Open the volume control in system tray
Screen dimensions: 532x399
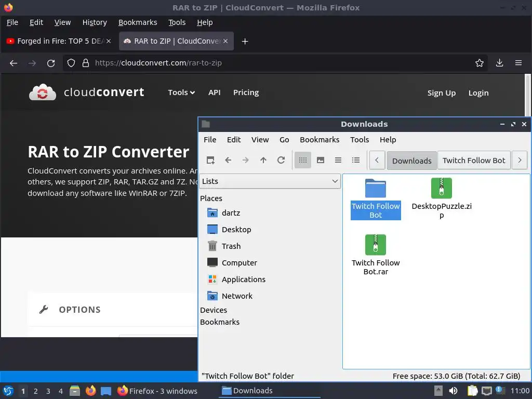(x=453, y=391)
